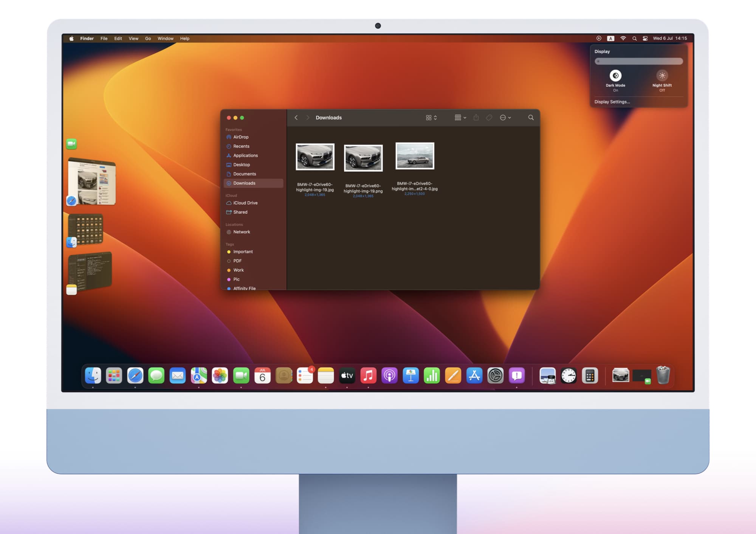Open the View menu
The image size is (756, 534).
(x=133, y=39)
